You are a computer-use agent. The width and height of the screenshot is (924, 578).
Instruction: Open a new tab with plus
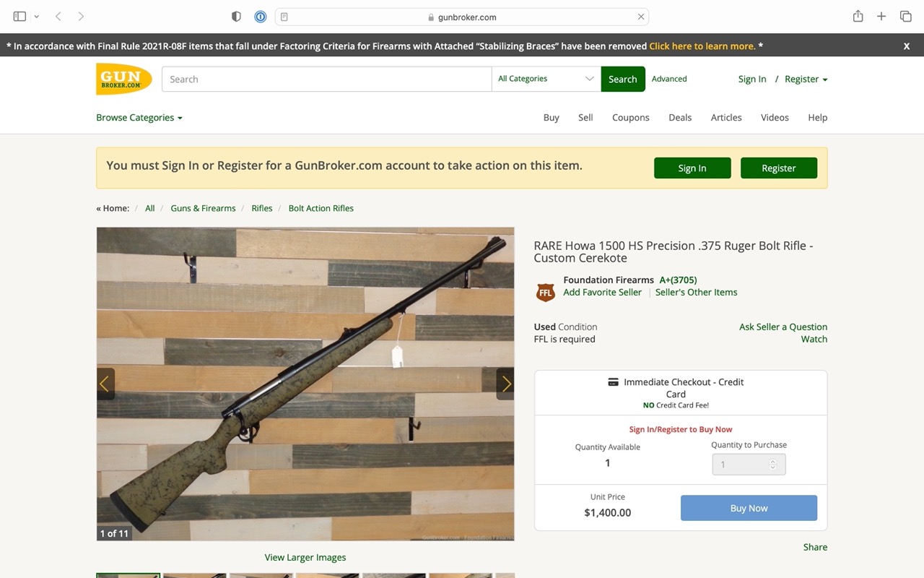(x=881, y=17)
